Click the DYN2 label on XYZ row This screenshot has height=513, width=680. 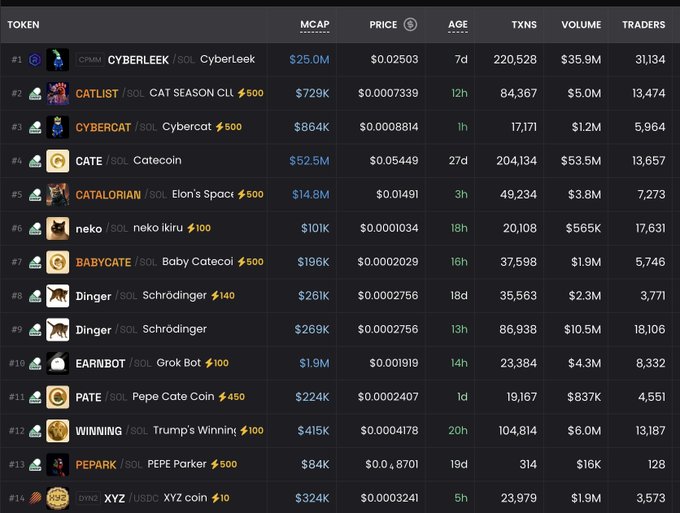click(x=88, y=498)
